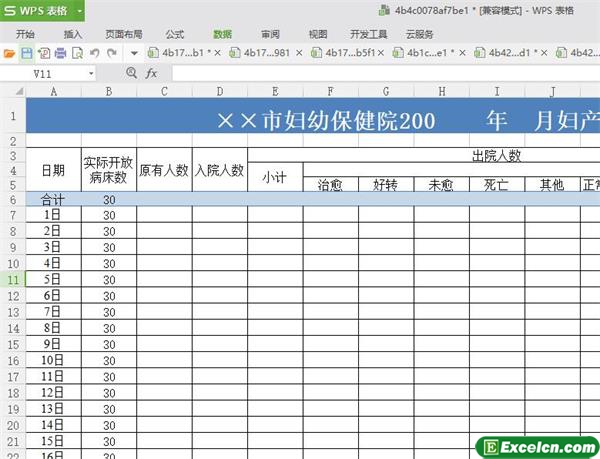Click inside the formula bar input
This screenshot has height=459, width=600.
(386, 73)
